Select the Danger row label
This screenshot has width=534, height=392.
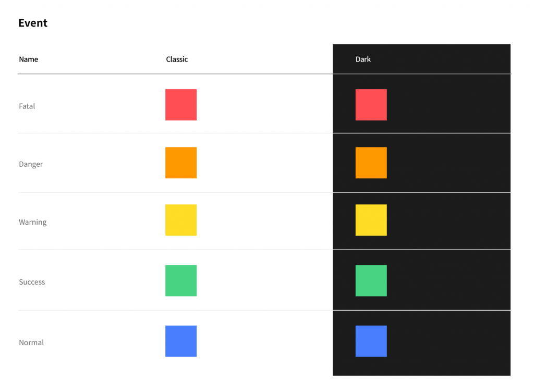[31, 164]
